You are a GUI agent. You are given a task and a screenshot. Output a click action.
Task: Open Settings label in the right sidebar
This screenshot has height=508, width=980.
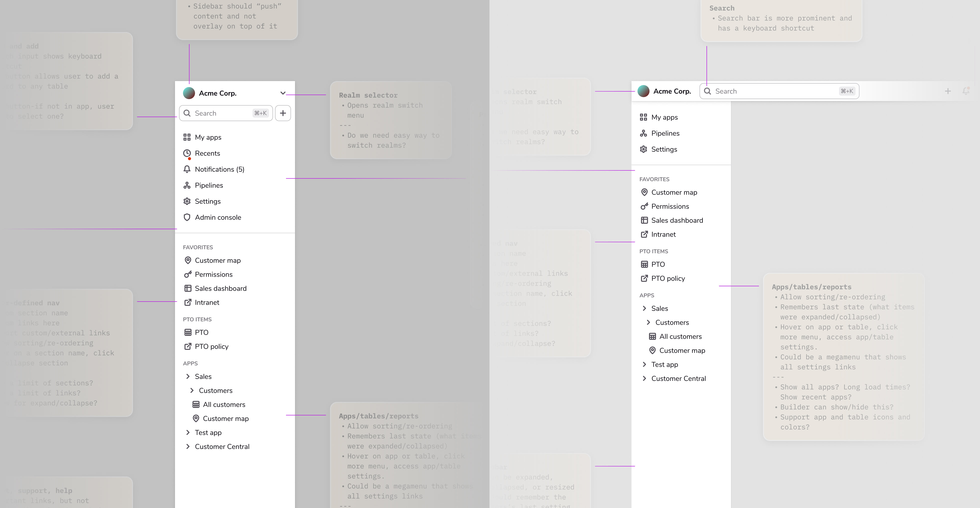pos(664,149)
